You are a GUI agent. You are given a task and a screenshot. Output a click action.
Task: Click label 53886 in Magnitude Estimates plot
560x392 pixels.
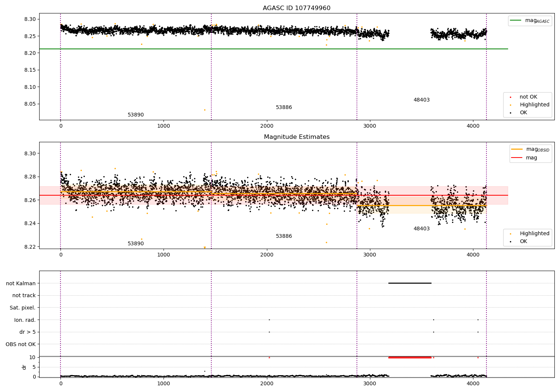284,236
